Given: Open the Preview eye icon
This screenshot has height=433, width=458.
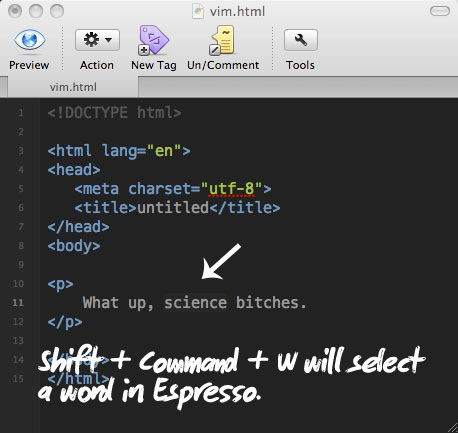Looking at the screenshot, I should click(29, 40).
